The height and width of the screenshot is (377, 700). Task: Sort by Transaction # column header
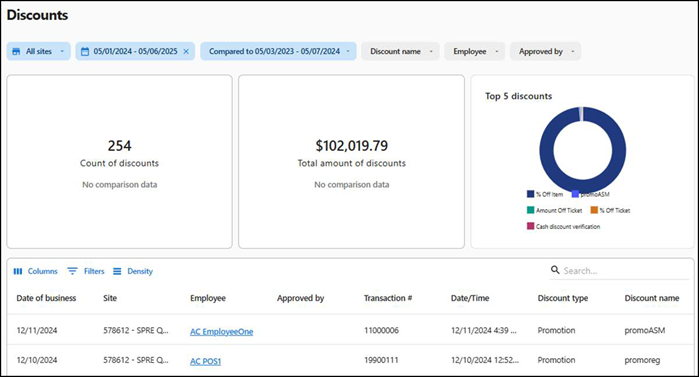point(388,298)
